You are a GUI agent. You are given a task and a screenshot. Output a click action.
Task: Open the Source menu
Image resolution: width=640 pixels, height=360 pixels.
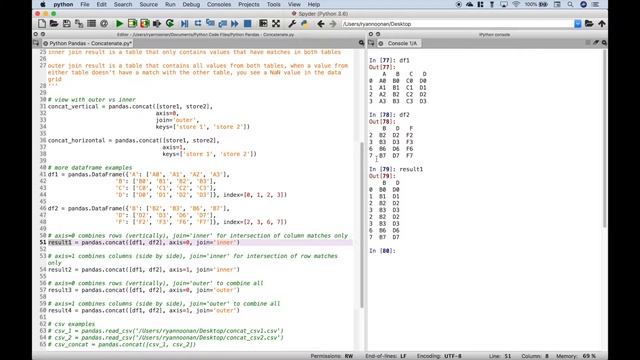tap(149, 4)
